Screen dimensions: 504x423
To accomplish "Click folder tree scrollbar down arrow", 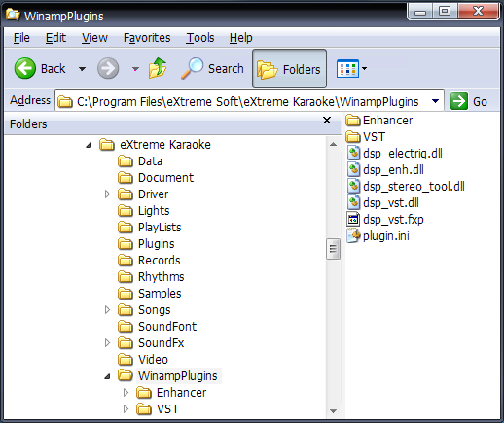I will (333, 411).
